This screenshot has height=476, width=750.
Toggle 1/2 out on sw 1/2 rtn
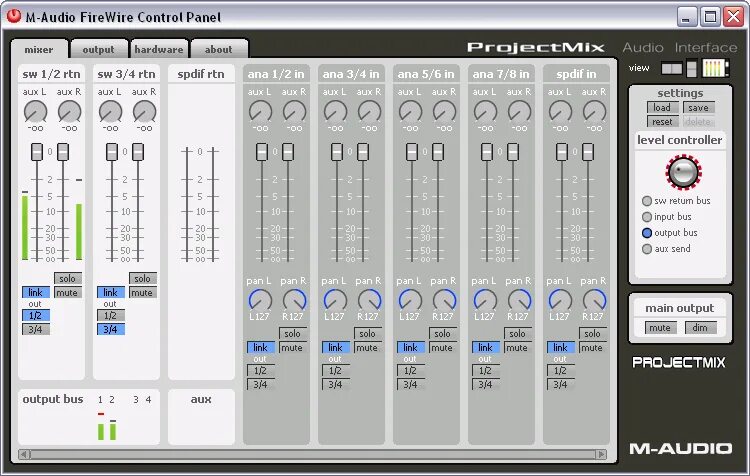pos(36,315)
